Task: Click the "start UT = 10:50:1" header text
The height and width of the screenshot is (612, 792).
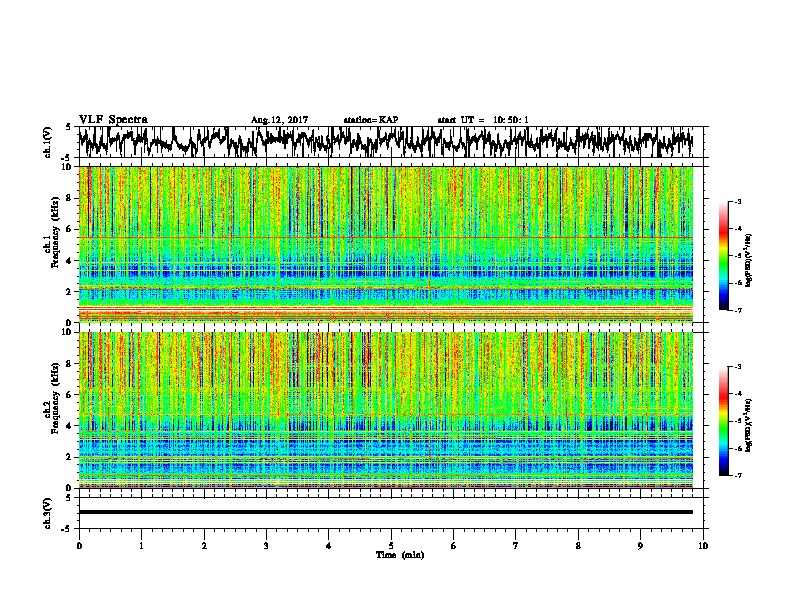Action: [x=483, y=120]
